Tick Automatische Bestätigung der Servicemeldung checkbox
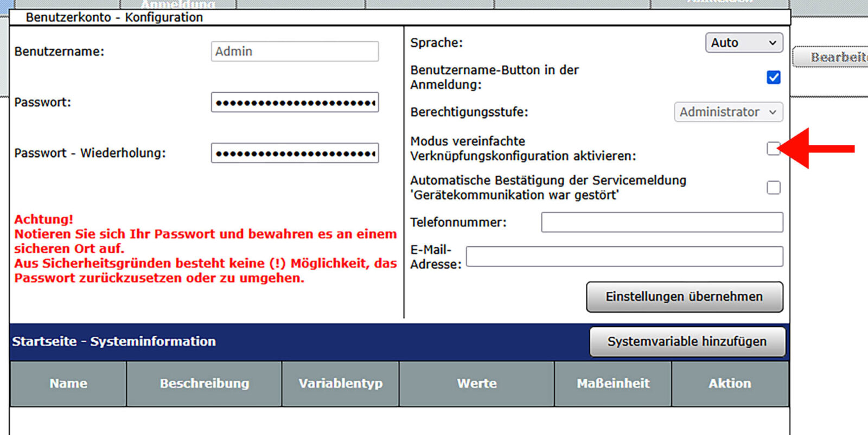The height and width of the screenshot is (435, 868). (x=773, y=188)
